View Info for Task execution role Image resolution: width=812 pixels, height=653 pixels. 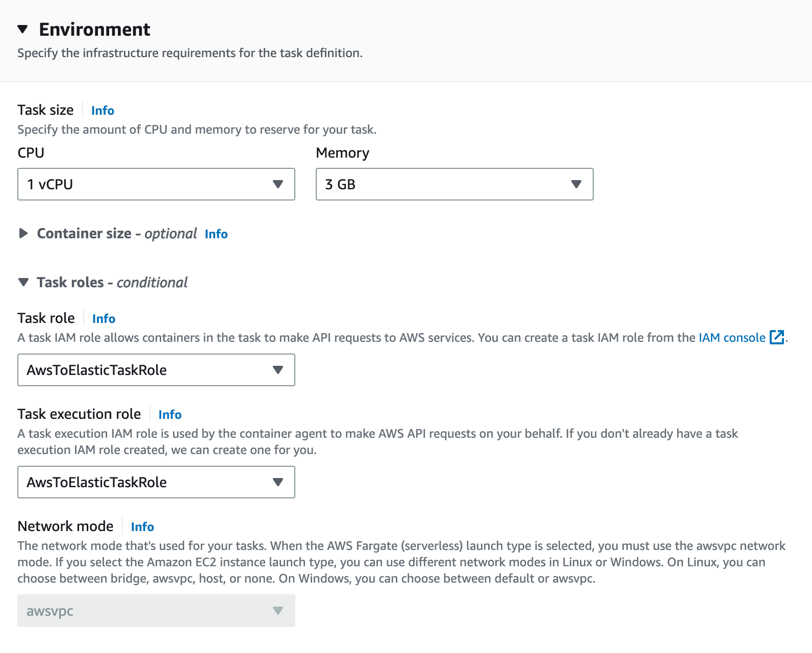click(170, 415)
